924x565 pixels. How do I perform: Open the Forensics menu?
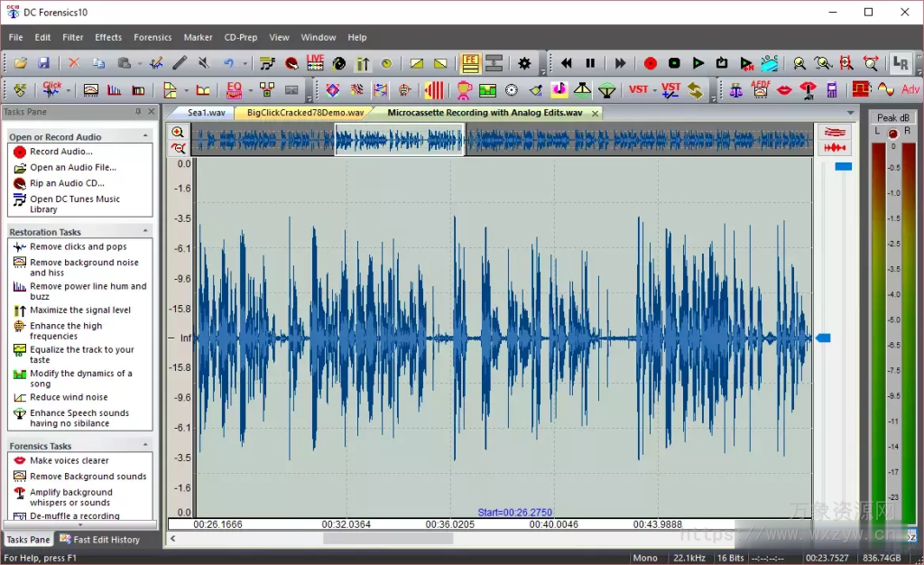(x=152, y=37)
